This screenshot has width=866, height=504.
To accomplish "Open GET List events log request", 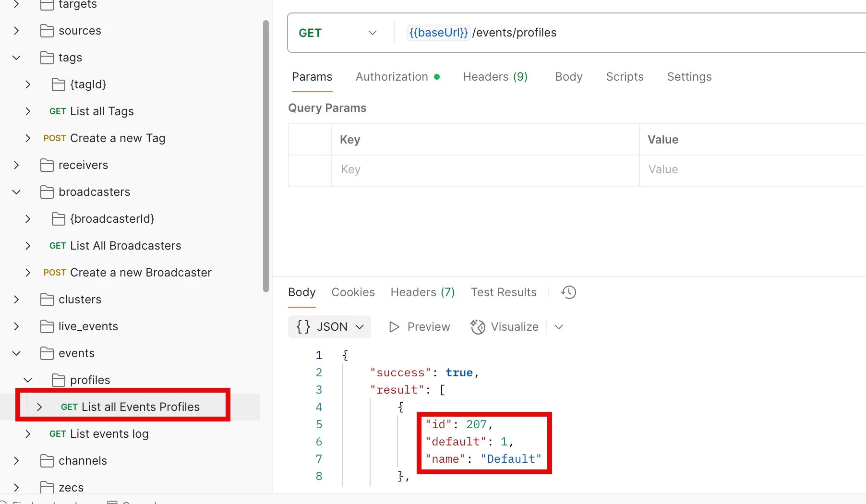I will 99,434.
